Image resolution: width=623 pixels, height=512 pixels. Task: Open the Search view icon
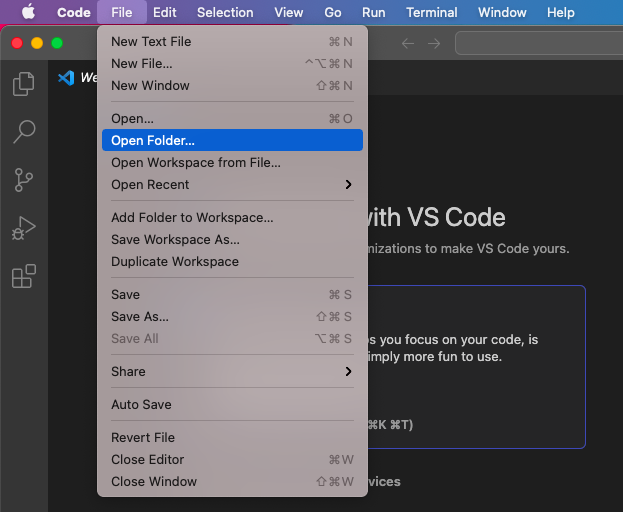pos(23,132)
